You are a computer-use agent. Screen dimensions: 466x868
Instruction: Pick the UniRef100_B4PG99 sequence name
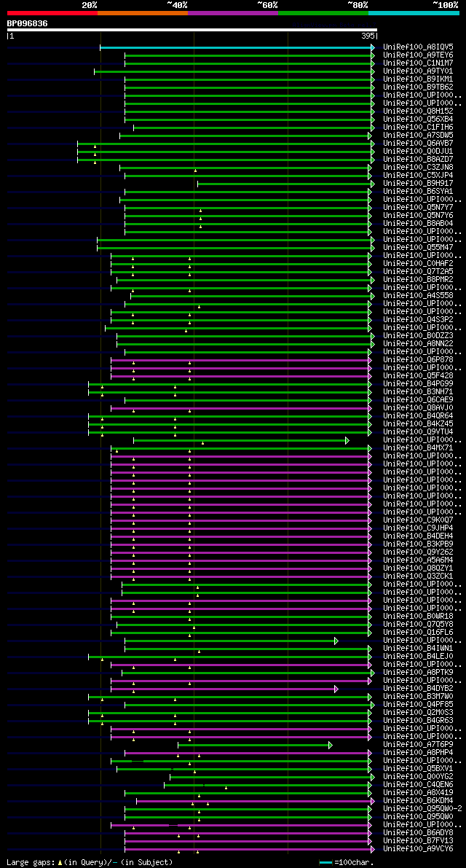pyautogui.click(x=418, y=384)
